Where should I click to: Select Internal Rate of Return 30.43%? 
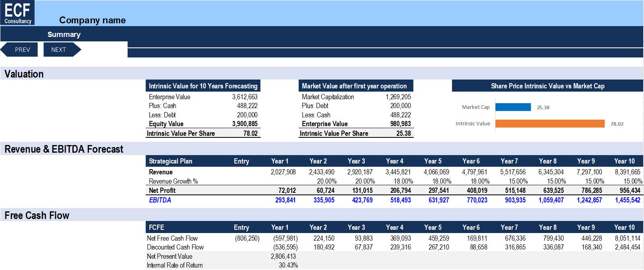(x=288, y=265)
